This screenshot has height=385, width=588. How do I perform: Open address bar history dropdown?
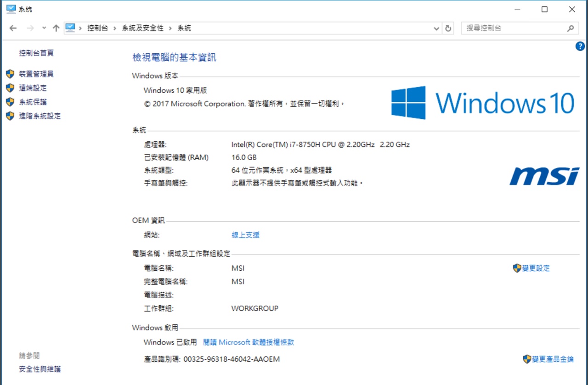click(437, 28)
